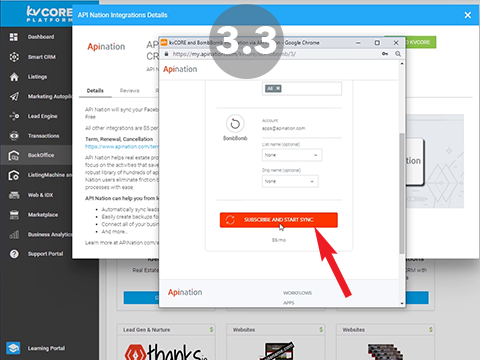This screenshot has height=360, width=480.
Task: Select the Details tab
Action: click(95, 91)
